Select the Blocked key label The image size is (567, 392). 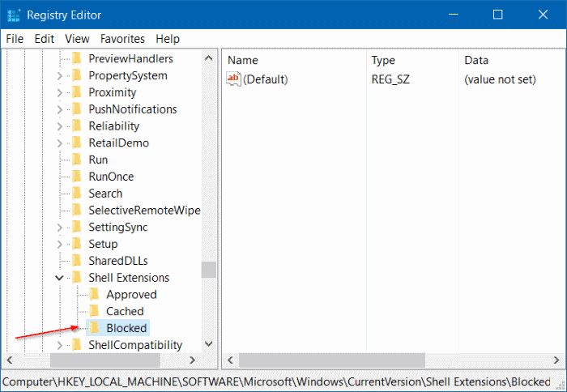tap(126, 328)
